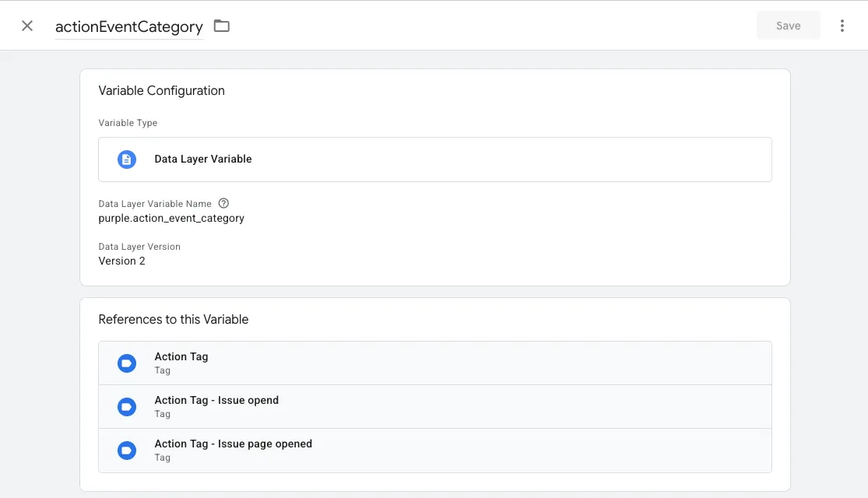Click the References to this Variable heading
Viewport: 868px width, 498px height.
[174, 319]
